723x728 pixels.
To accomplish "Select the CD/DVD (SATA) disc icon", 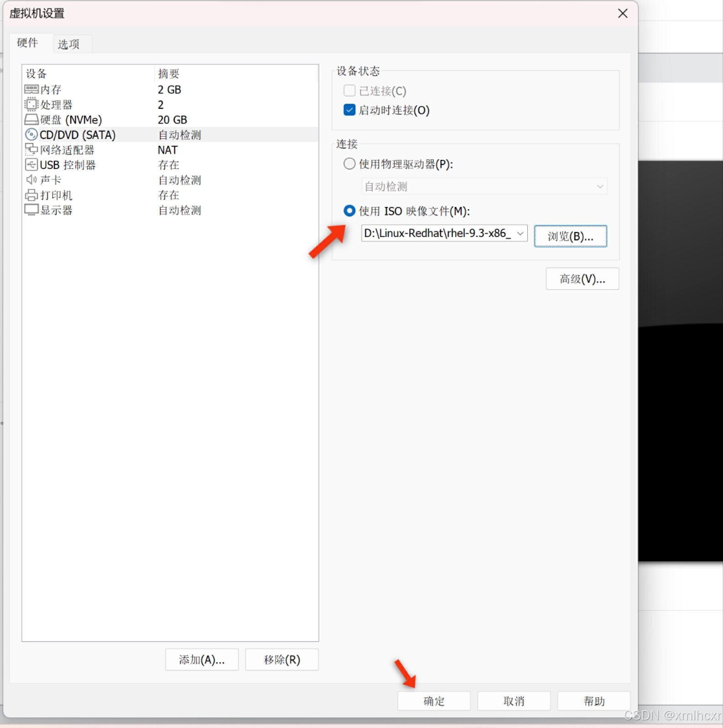I will (31, 135).
